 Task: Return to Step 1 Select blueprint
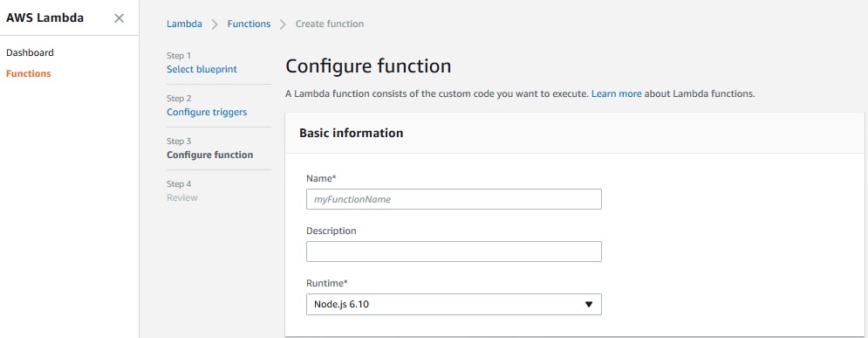[202, 69]
